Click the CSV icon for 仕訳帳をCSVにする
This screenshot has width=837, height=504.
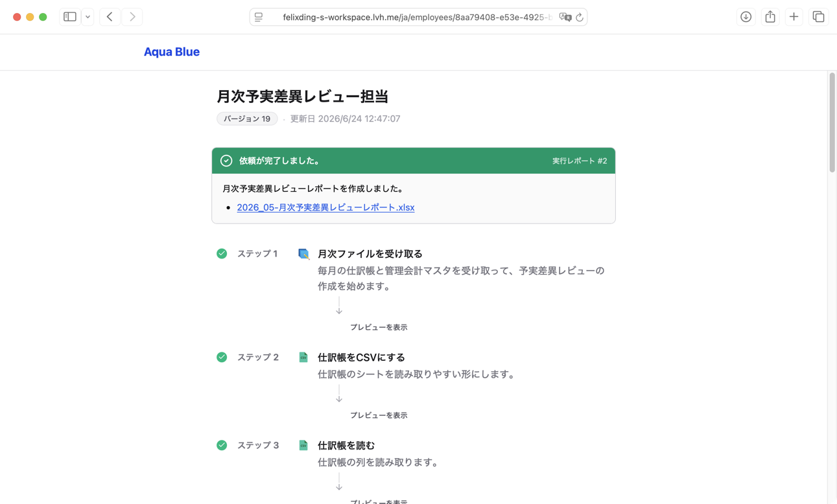point(303,357)
